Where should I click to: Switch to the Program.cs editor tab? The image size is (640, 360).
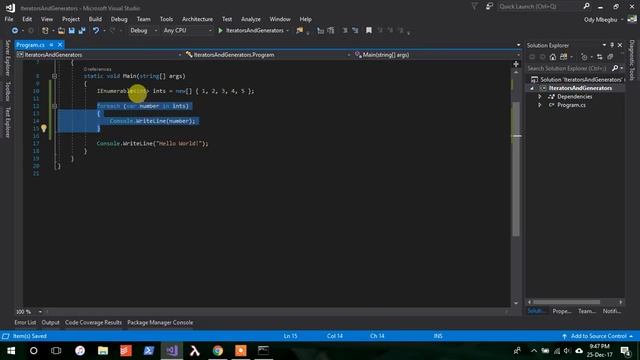point(31,45)
